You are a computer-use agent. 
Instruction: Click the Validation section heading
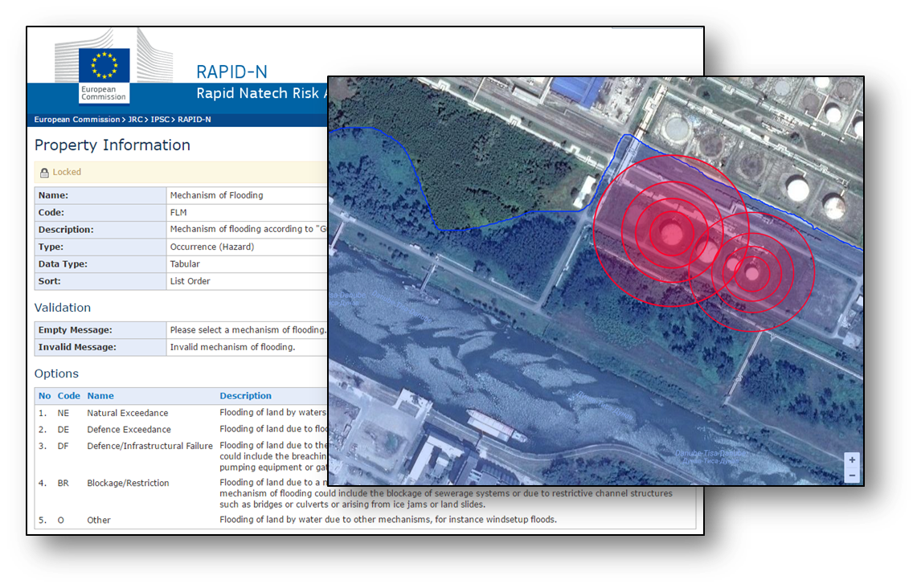(x=63, y=308)
